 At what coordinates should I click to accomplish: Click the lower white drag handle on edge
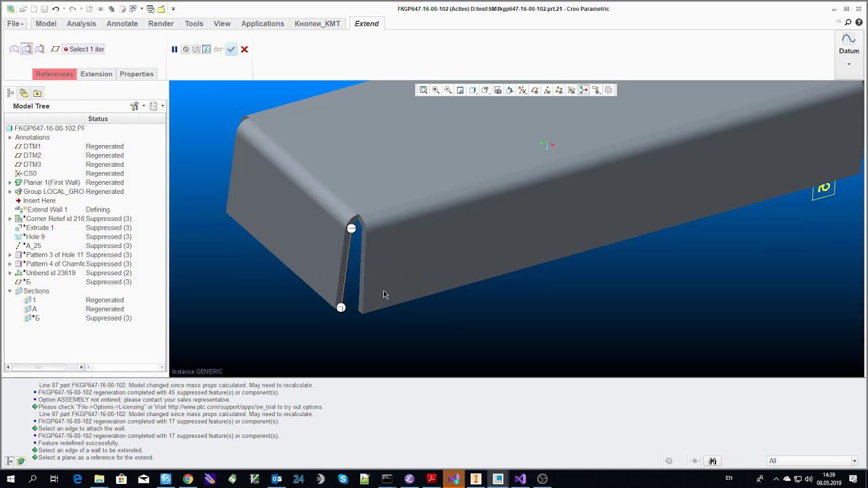tap(341, 308)
